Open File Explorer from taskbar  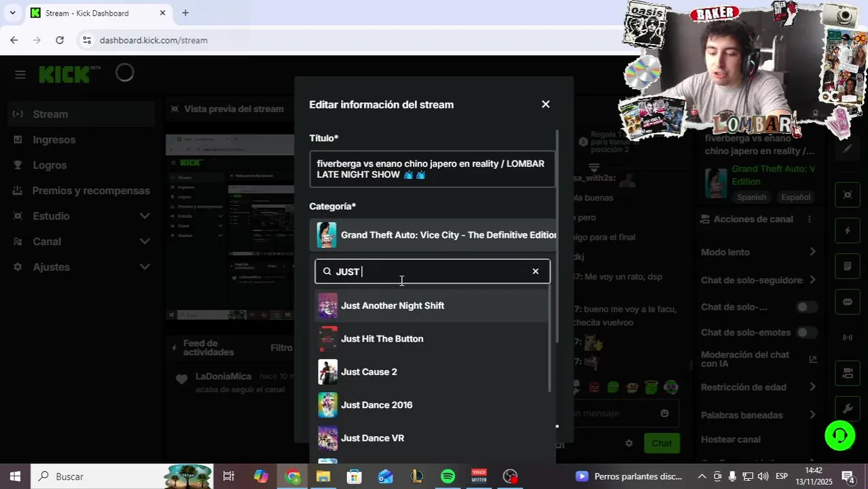point(323,477)
